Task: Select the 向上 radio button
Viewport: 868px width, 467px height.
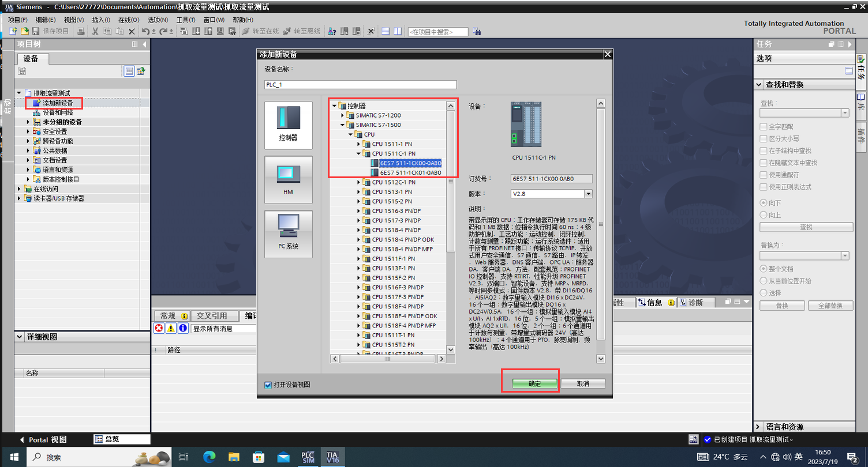Action: pyautogui.click(x=764, y=215)
